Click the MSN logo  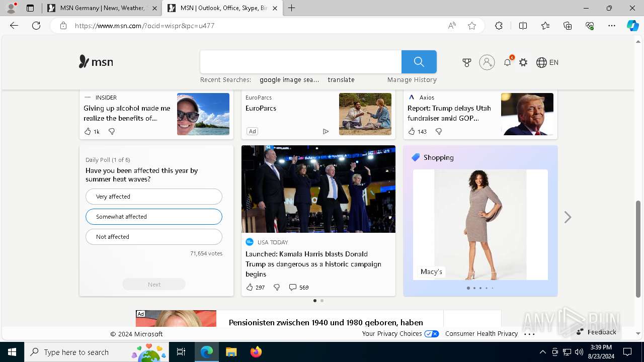[96, 62]
